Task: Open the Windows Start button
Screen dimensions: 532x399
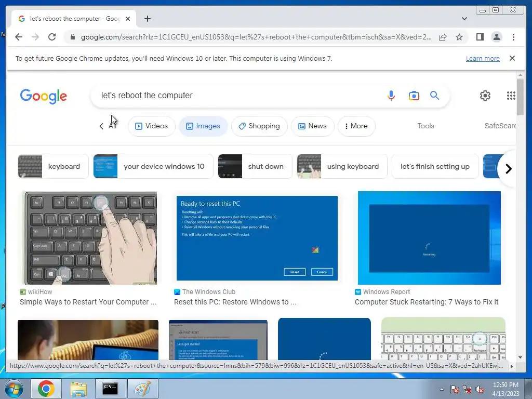Action: click(x=13, y=389)
